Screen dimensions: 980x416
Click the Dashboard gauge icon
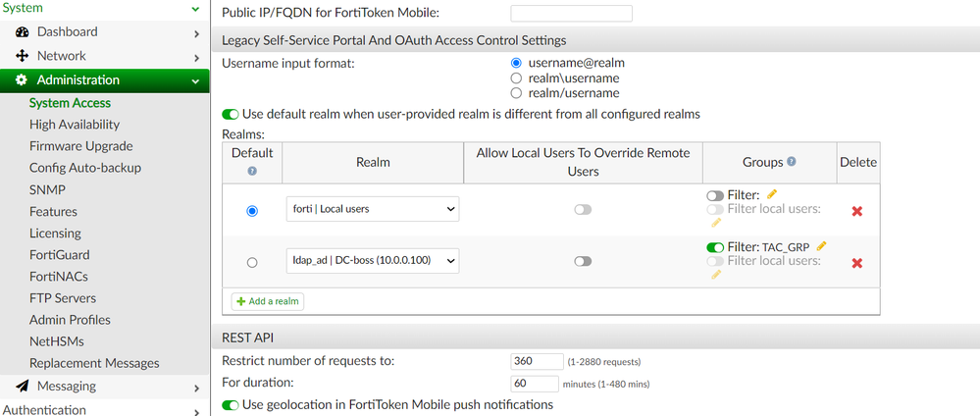(x=22, y=32)
